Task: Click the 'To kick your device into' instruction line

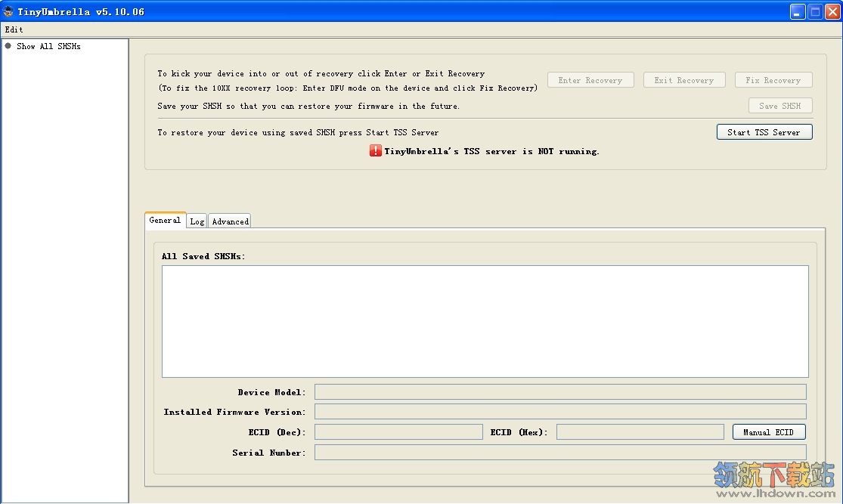Action: click(321, 73)
